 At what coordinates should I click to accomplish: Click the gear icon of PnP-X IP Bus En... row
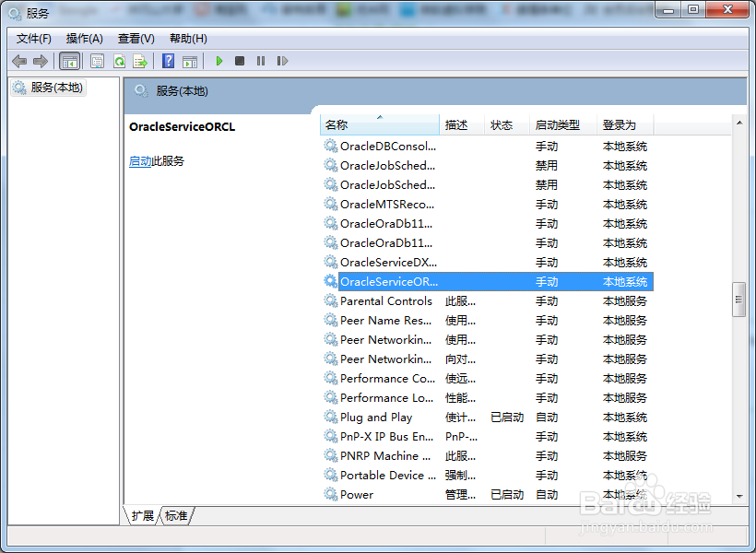click(x=330, y=436)
